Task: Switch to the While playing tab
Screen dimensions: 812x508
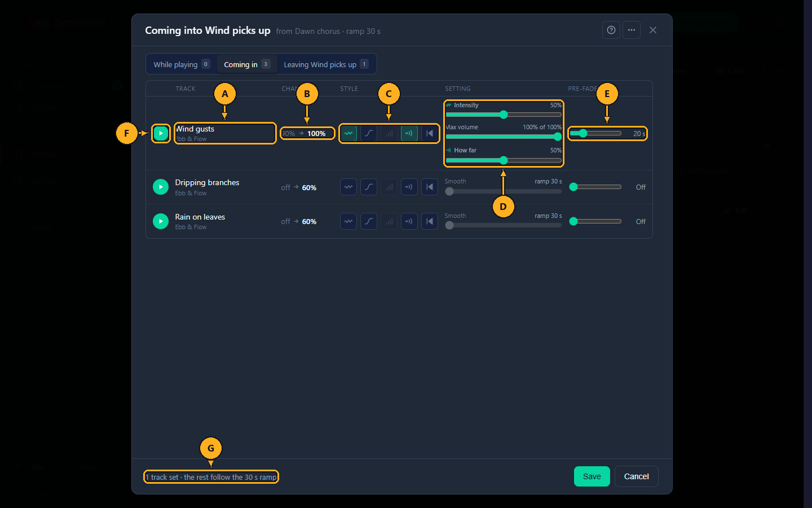Action: point(182,64)
